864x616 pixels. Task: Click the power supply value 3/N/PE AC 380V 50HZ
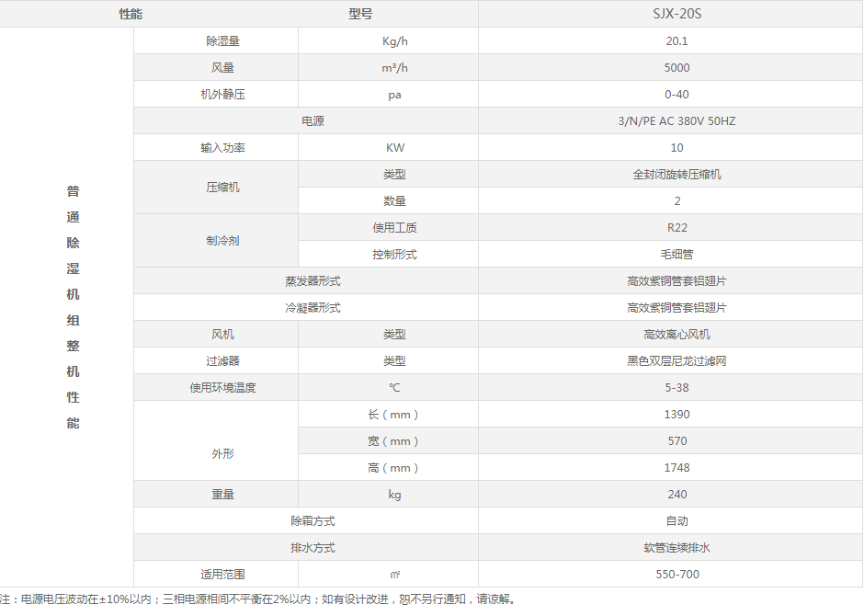(676, 121)
